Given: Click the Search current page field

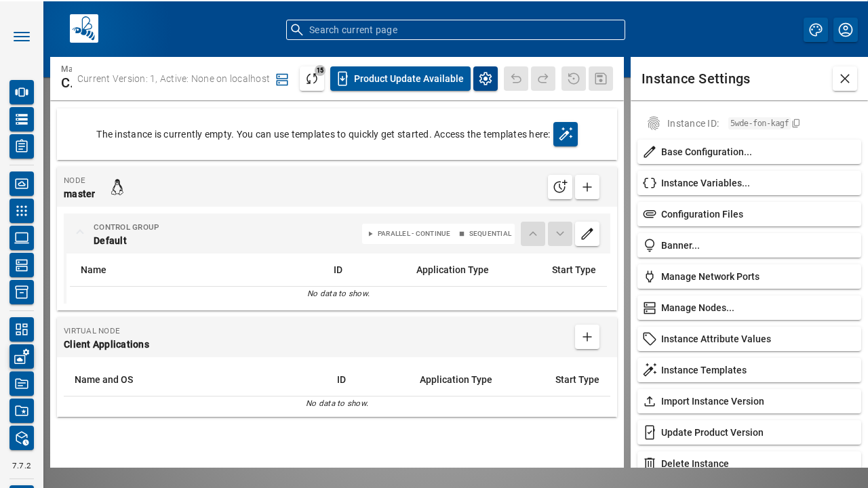Looking at the screenshot, I should coord(455,30).
